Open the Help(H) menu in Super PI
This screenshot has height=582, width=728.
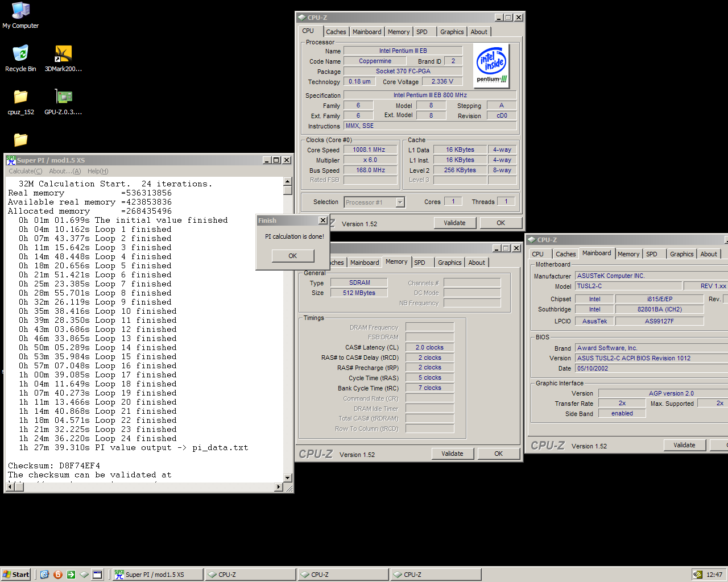click(x=98, y=171)
